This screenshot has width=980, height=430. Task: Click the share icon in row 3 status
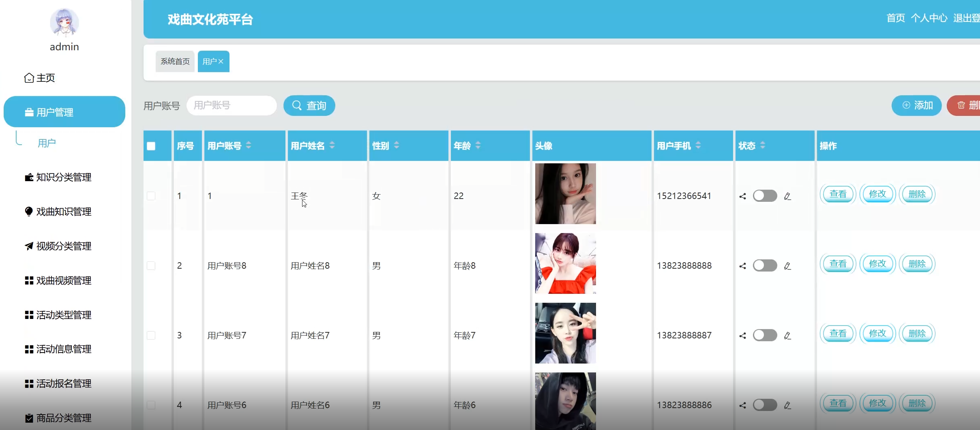(742, 336)
